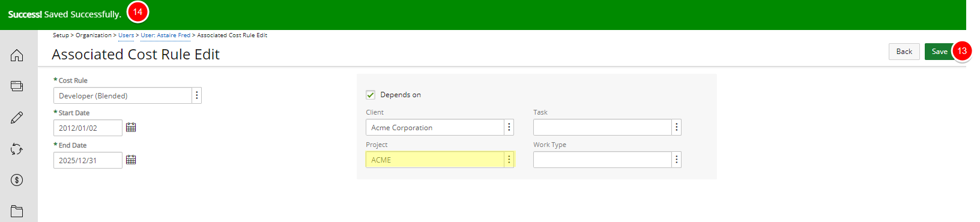The height and width of the screenshot is (222, 980).
Task: Open the Work Type selector menu
Action: click(677, 160)
